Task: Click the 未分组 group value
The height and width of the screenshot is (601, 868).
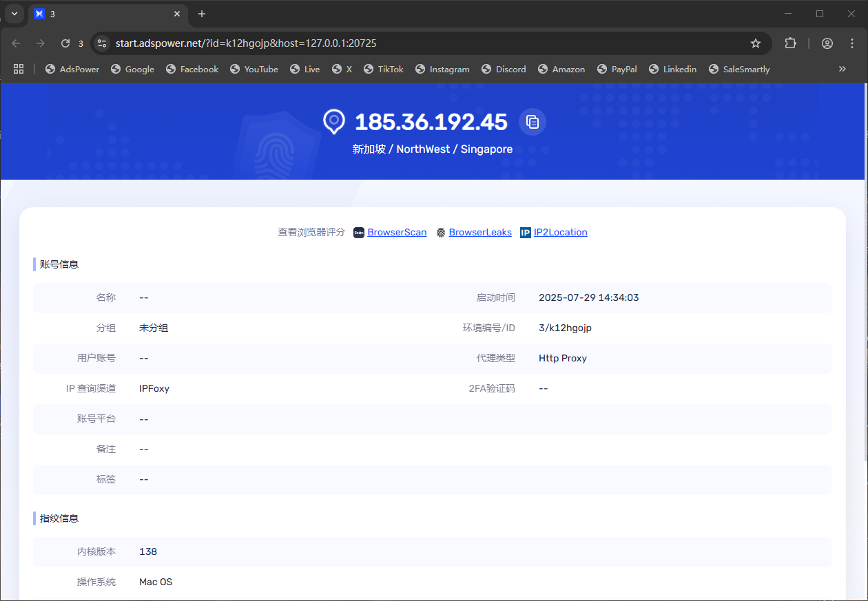Action: [x=154, y=328]
